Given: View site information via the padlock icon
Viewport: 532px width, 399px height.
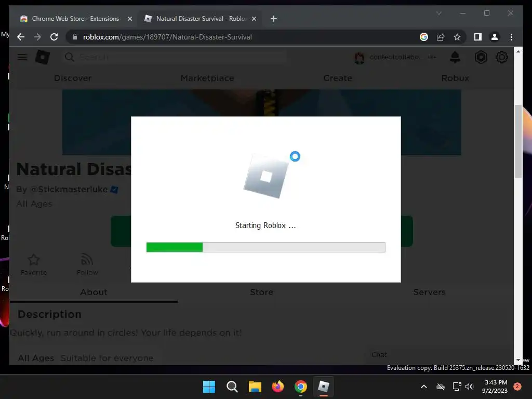Looking at the screenshot, I should pos(75,37).
